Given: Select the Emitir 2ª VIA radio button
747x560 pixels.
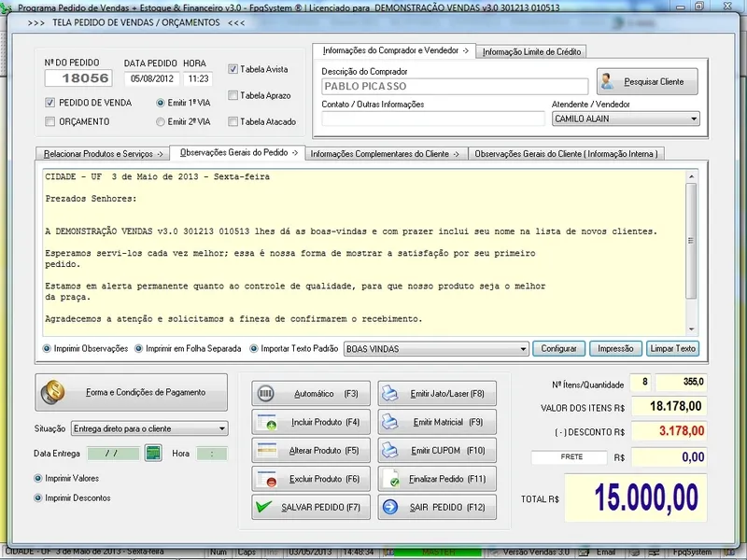Looking at the screenshot, I should pos(161,121).
